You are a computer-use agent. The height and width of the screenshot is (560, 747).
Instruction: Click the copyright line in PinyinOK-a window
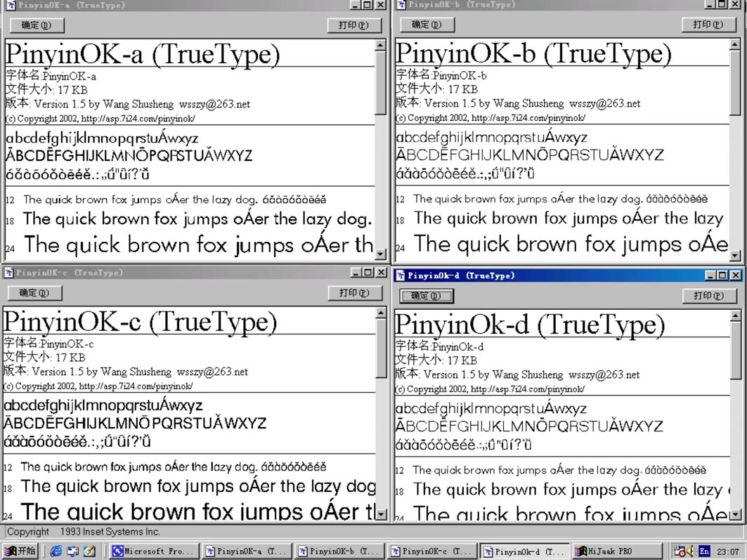(x=100, y=119)
